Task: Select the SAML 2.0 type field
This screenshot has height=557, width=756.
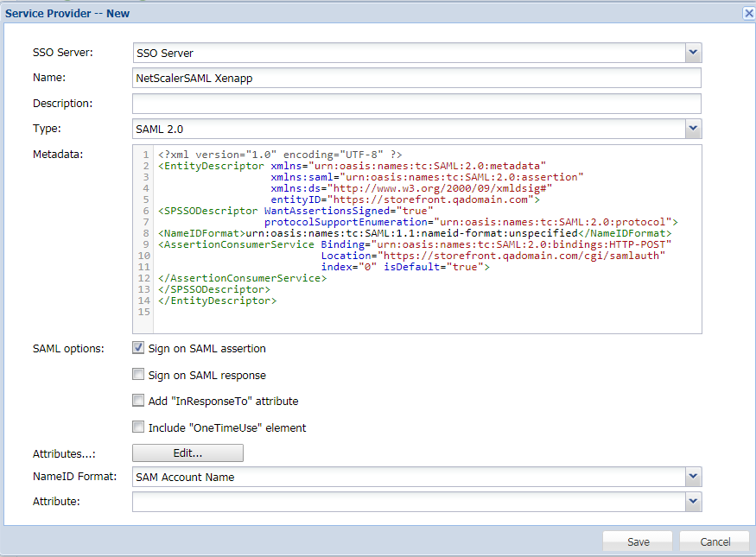Action: click(406, 129)
